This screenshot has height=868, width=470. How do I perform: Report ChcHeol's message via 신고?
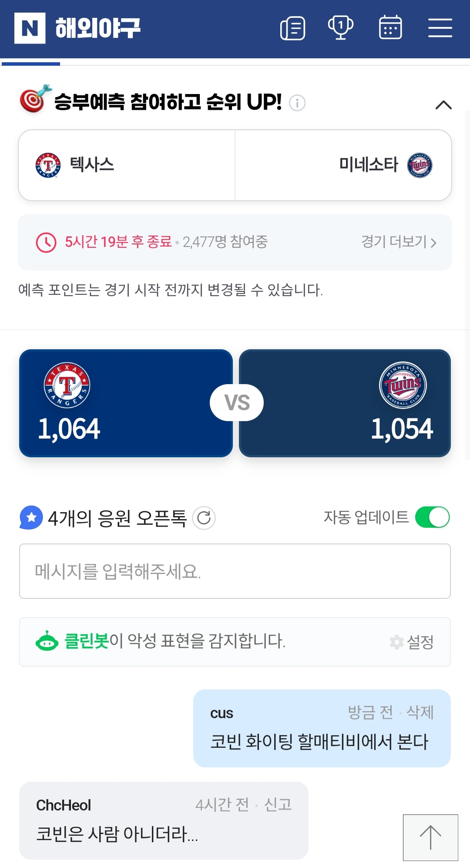[278, 804]
